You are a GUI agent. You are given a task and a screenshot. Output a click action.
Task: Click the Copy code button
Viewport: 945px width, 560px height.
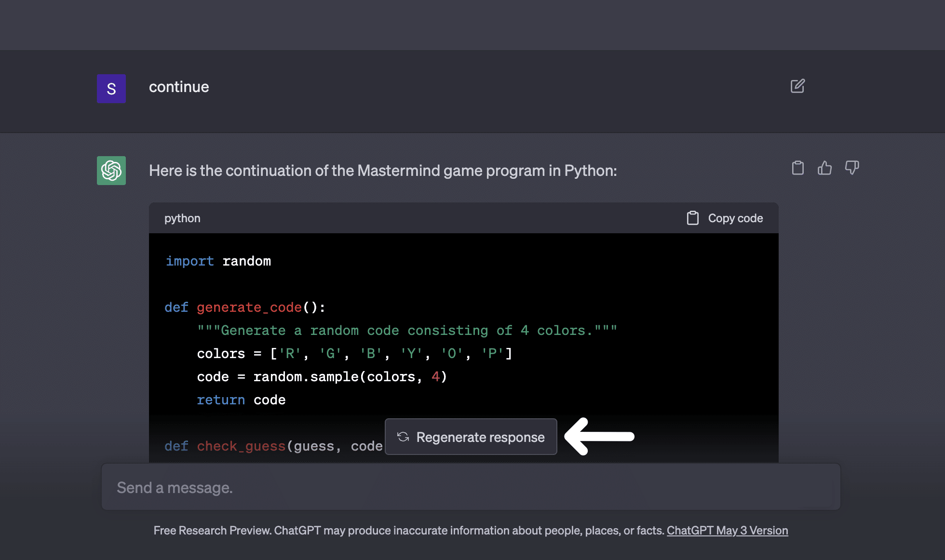tap(725, 218)
